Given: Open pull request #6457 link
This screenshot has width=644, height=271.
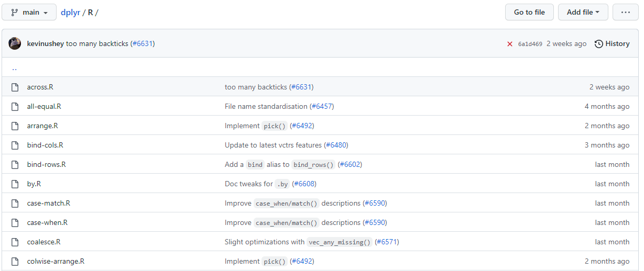Looking at the screenshot, I should point(322,107).
